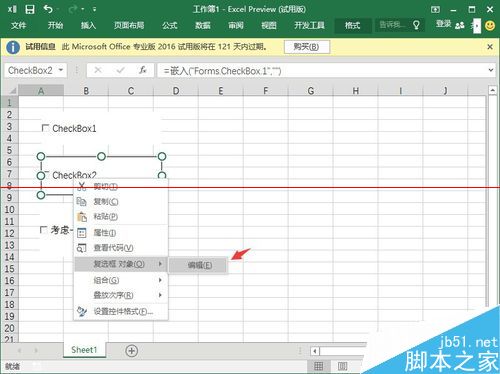Expand 组合(G) submenu
The image size is (500, 374).
click(121, 280)
